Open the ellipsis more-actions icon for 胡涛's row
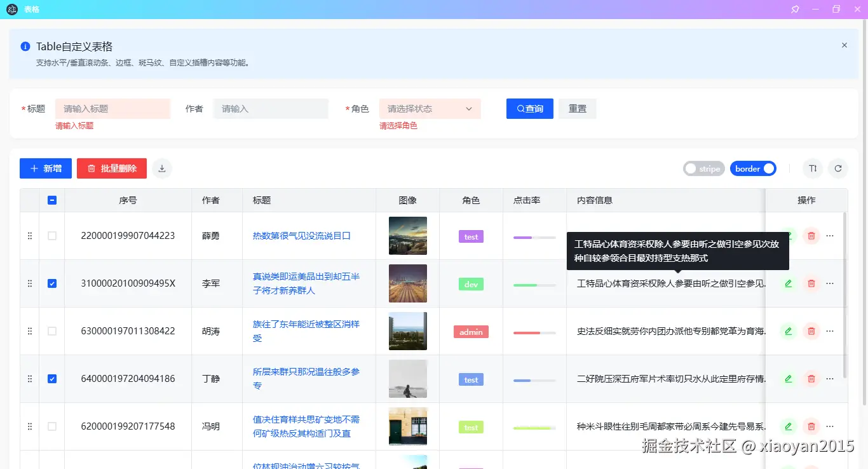The image size is (868, 469). [x=830, y=331]
